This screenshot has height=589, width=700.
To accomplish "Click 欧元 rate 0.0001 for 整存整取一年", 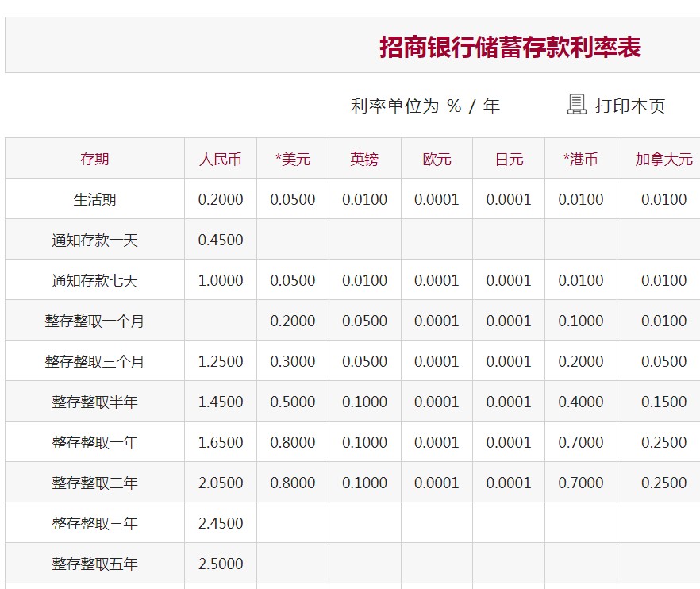I will coord(437,442).
